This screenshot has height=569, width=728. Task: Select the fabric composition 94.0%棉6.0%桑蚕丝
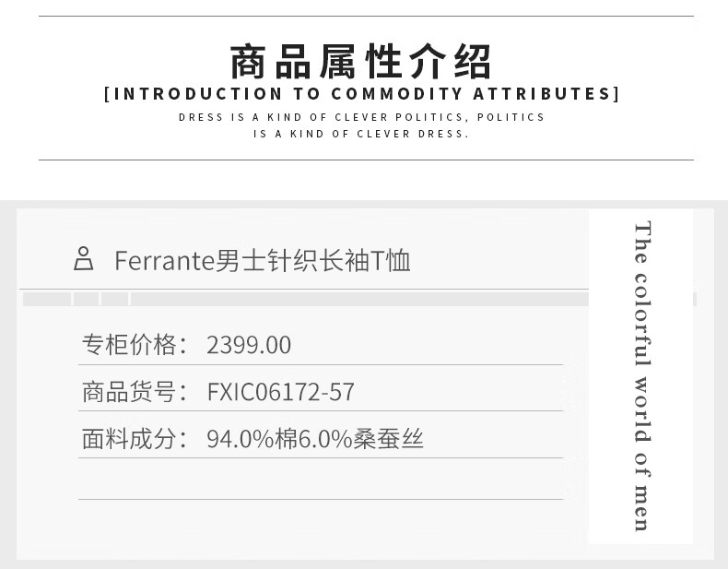click(315, 438)
